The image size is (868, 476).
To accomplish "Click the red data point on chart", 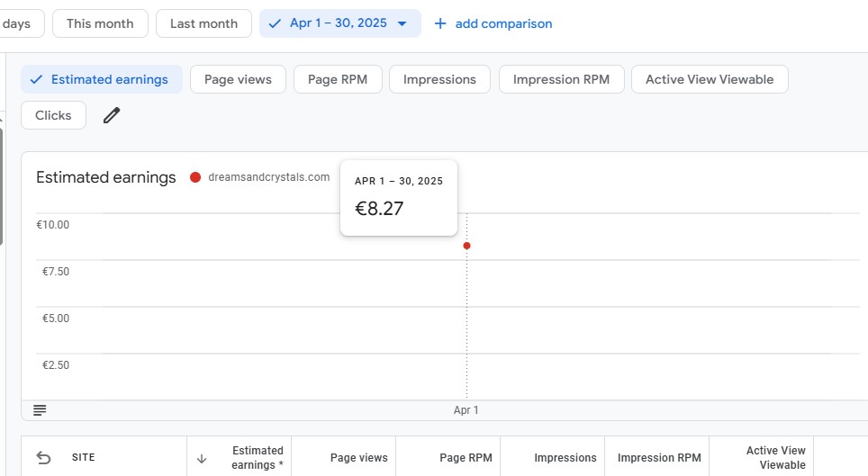I will 466,246.
